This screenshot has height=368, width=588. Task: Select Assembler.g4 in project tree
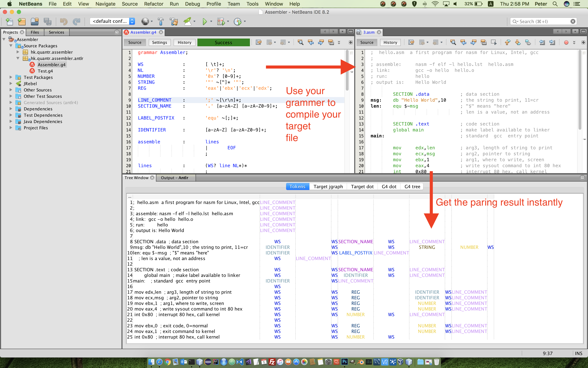click(51, 64)
